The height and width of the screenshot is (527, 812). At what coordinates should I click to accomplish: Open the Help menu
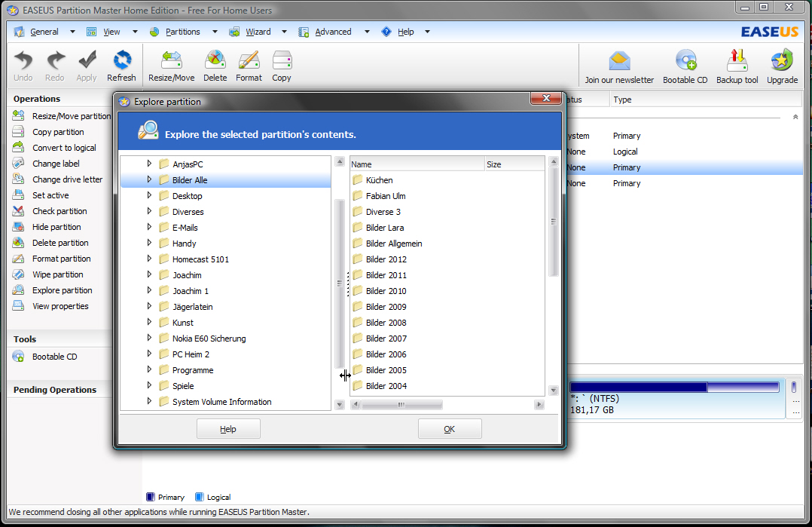[405, 32]
